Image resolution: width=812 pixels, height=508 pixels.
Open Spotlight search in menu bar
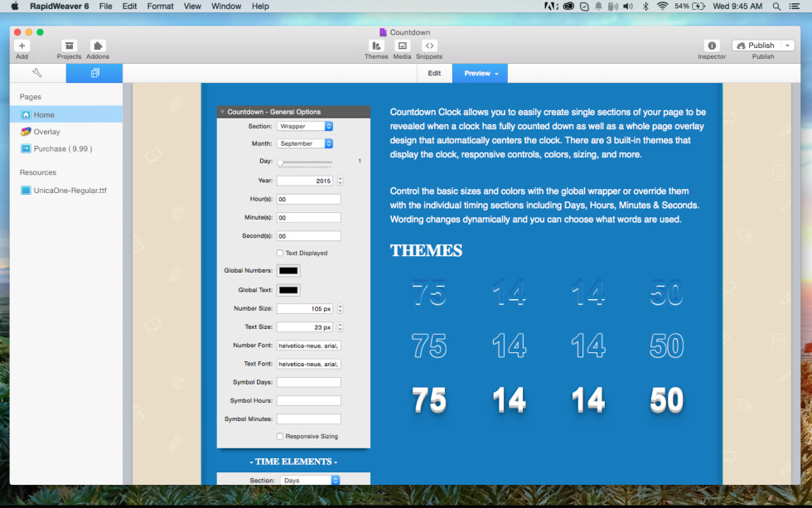click(x=776, y=6)
